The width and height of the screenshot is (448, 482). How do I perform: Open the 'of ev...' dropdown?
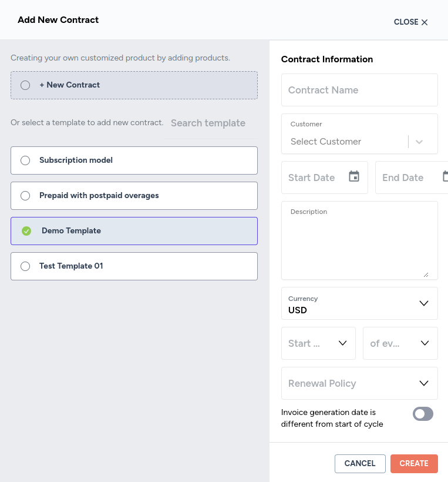[x=400, y=343]
